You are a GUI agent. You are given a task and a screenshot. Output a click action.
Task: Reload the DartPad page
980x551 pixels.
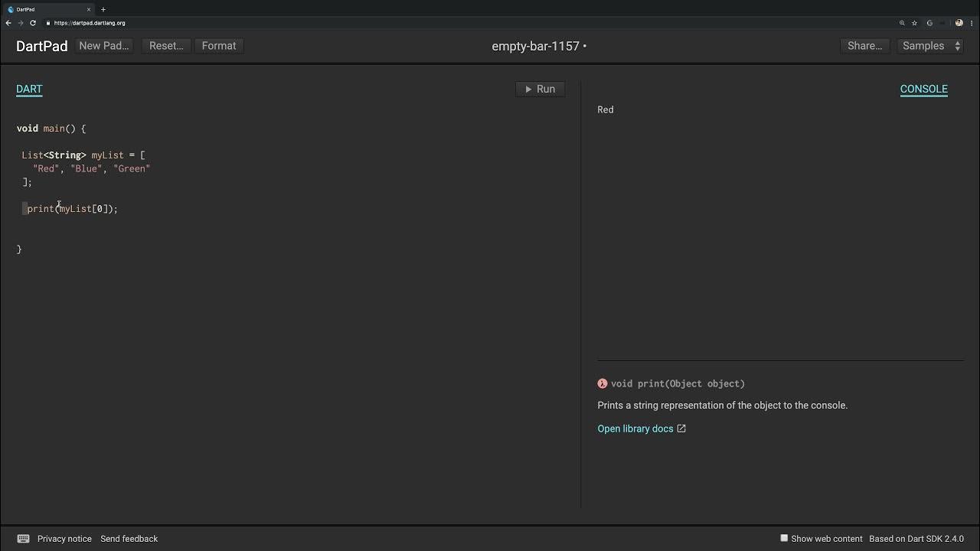point(33,23)
